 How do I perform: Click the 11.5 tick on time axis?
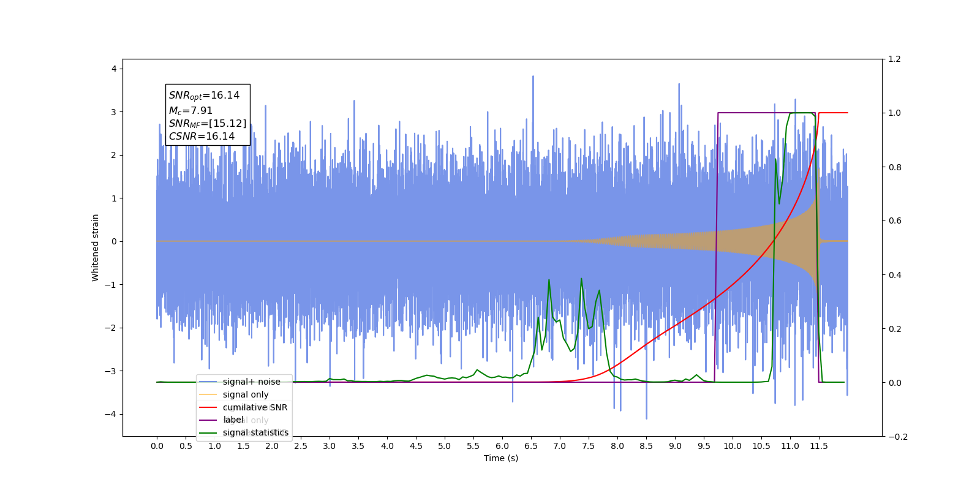point(819,446)
